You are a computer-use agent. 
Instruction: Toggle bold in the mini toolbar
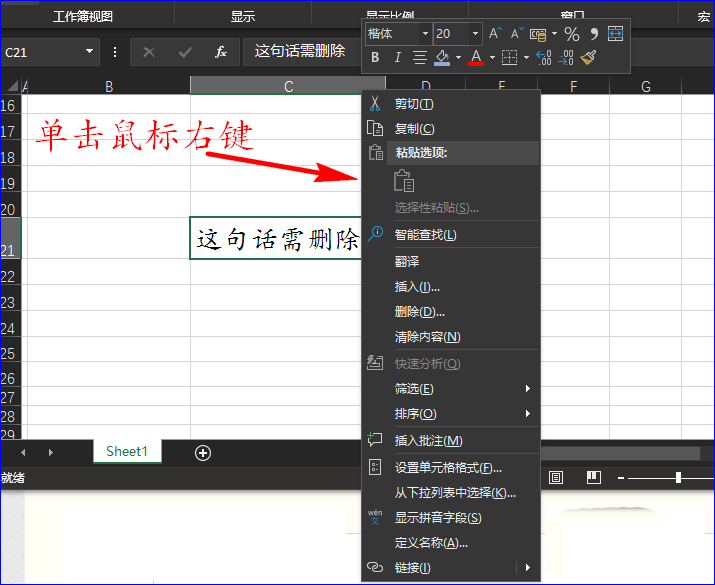pyautogui.click(x=375, y=58)
